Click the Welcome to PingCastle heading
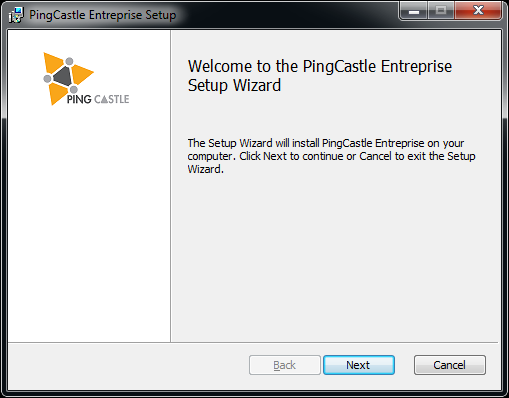509x398 pixels. tap(320, 76)
